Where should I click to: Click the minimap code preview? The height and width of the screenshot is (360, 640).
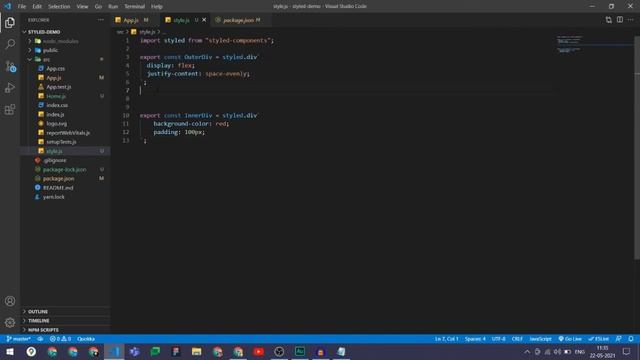[570, 44]
